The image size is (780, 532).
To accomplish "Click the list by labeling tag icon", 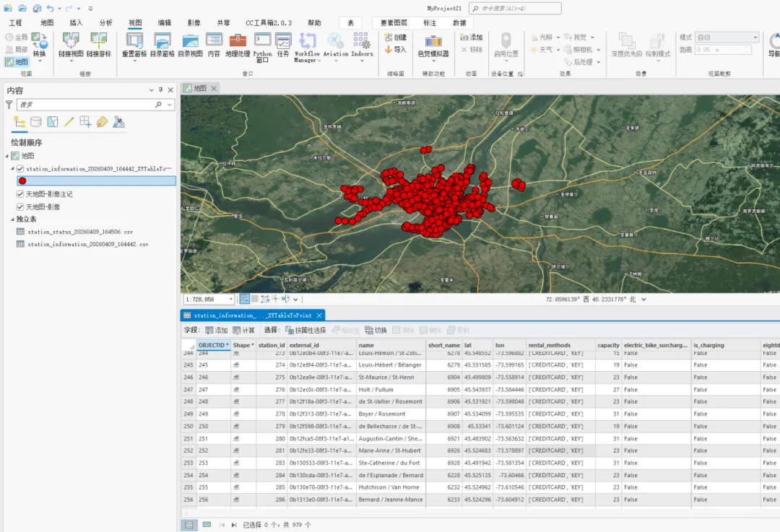I will pyautogui.click(x=103, y=122).
